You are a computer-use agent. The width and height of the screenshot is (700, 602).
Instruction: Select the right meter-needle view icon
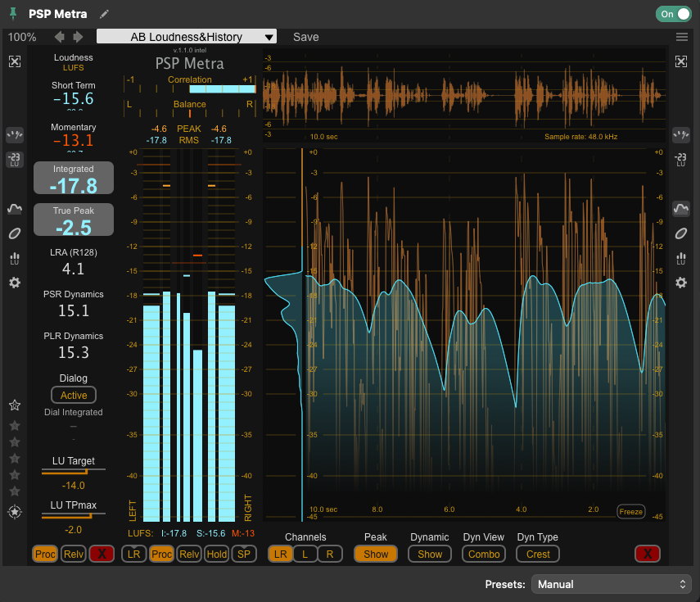pos(681,134)
